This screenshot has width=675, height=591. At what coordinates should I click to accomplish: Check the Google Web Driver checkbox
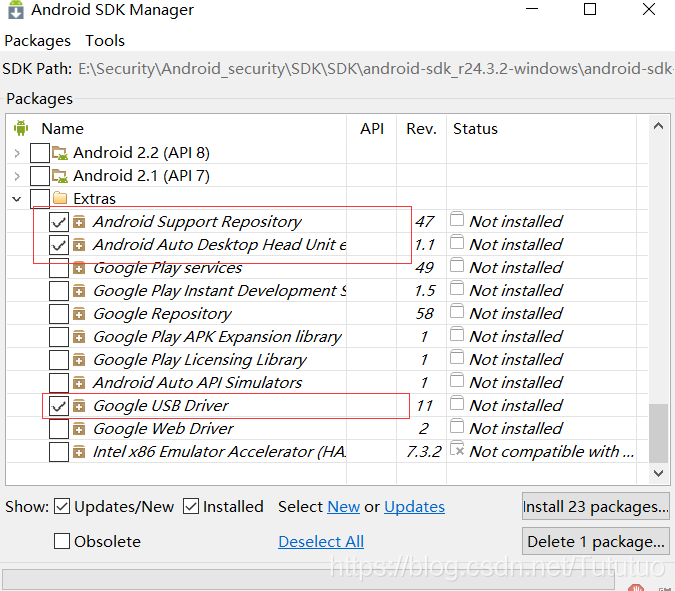pyautogui.click(x=59, y=429)
